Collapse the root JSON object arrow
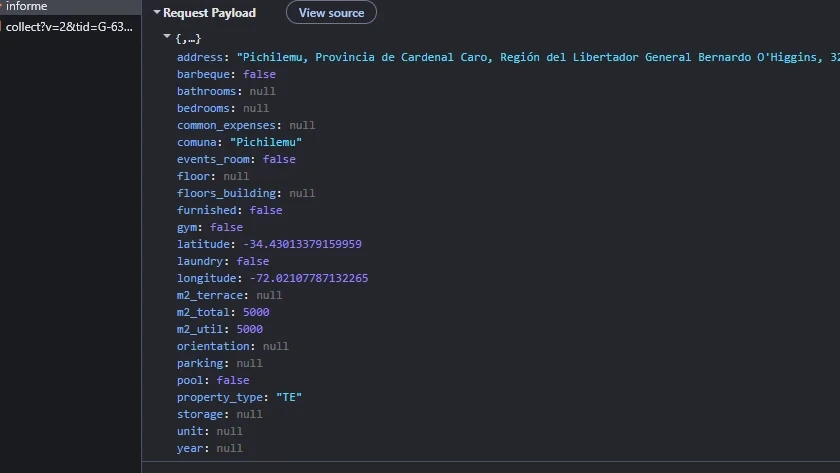Screen dimensions: 840x473 (x=167, y=36)
